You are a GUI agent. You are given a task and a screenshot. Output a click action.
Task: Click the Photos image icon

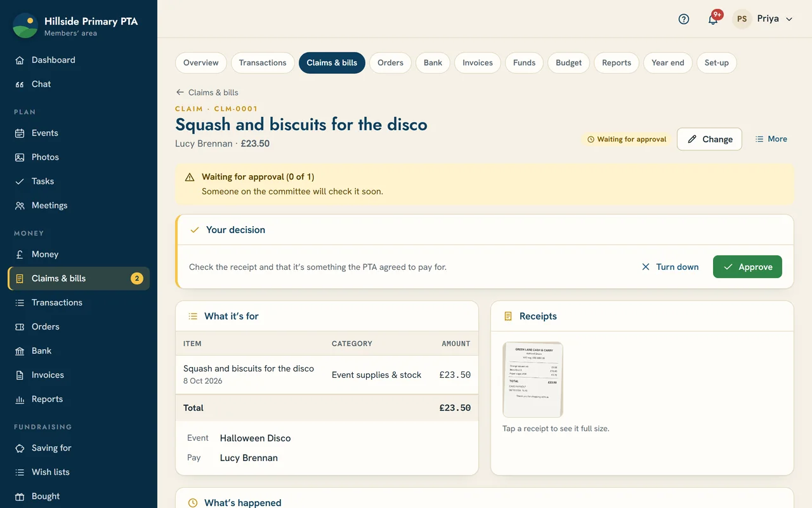(x=20, y=157)
